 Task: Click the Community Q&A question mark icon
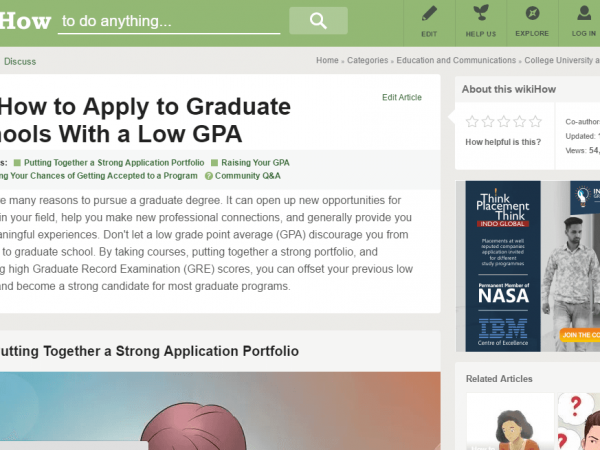click(x=209, y=176)
